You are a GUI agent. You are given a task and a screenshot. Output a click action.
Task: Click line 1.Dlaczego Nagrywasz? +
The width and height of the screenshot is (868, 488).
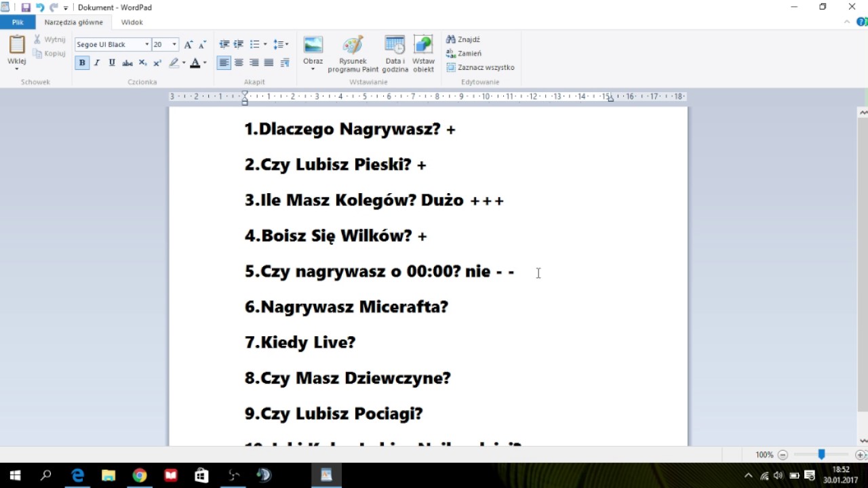click(350, 129)
